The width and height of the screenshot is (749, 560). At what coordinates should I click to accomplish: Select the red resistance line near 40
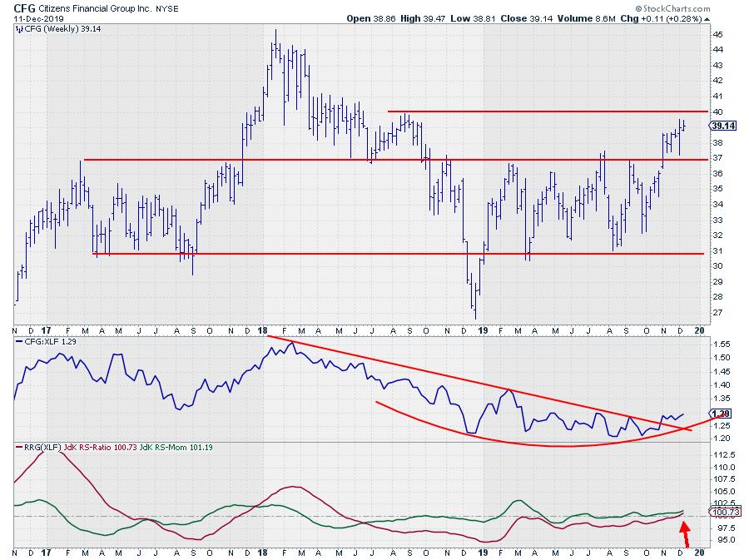click(541, 112)
